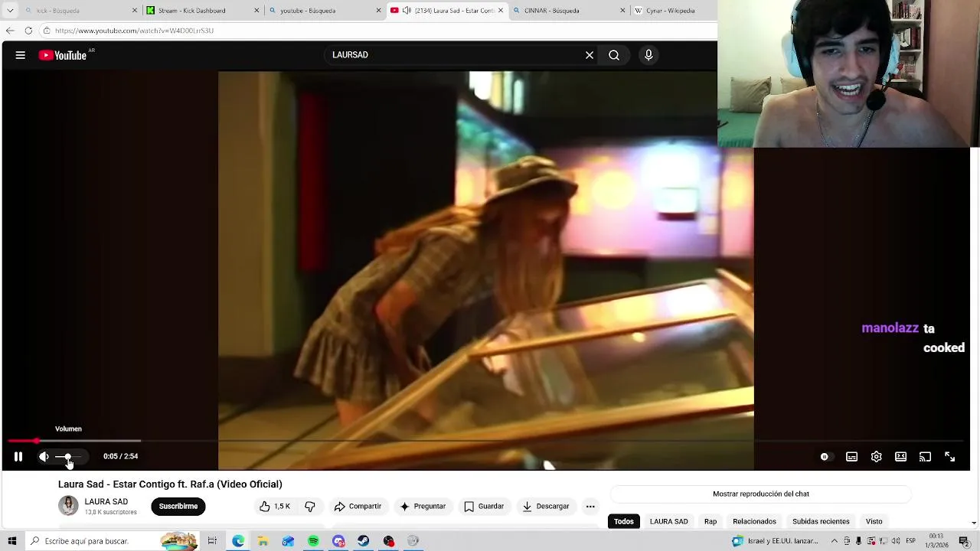Reload the page
The width and height of the screenshot is (980, 551).
point(28,31)
